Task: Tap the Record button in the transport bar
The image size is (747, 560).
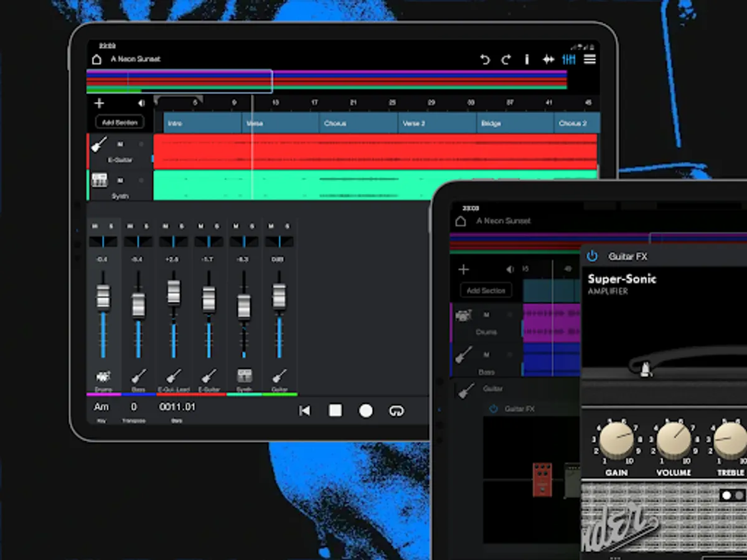Action: (366, 411)
